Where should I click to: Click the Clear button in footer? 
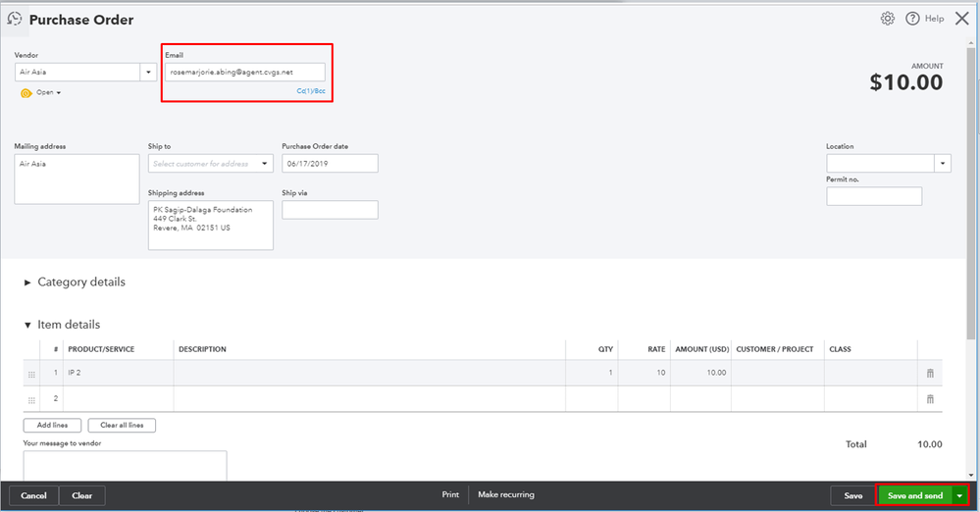(81, 495)
